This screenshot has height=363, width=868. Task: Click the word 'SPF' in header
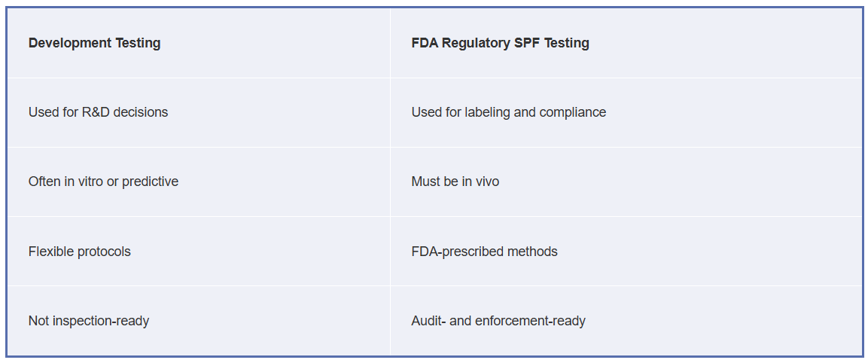click(x=527, y=43)
